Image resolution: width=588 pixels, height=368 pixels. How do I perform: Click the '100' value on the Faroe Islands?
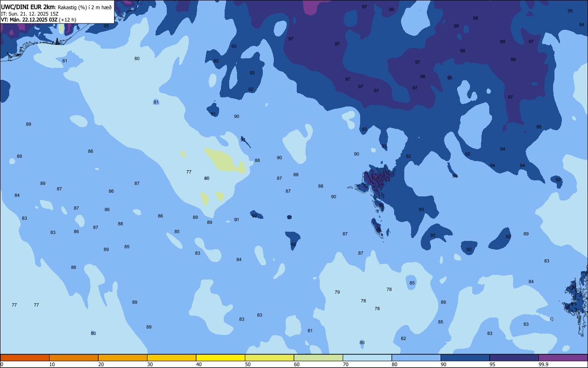pos(375,178)
